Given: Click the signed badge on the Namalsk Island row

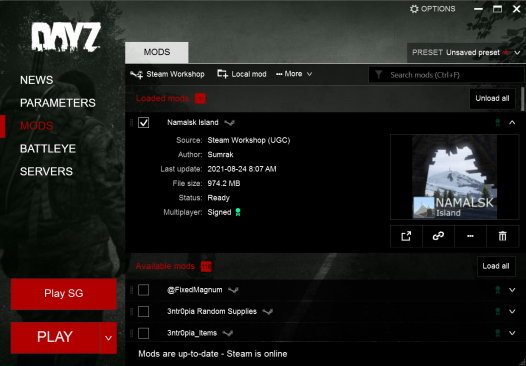Looking at the screenshot, I should 498,123.
